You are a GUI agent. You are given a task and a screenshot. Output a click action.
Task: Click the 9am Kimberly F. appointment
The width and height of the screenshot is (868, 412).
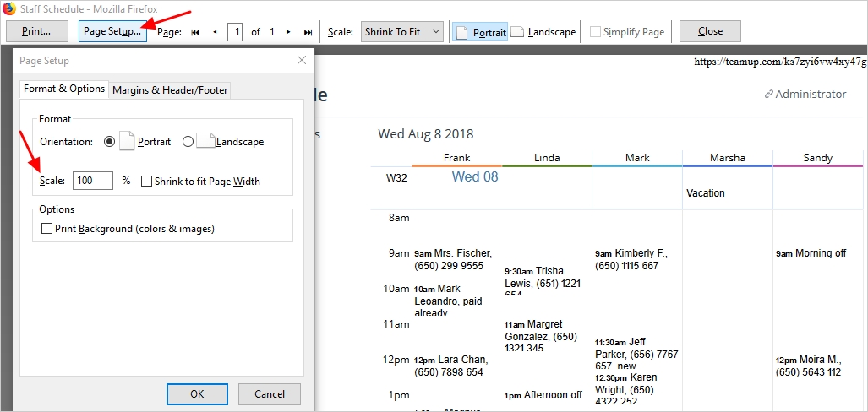(631, 259)
